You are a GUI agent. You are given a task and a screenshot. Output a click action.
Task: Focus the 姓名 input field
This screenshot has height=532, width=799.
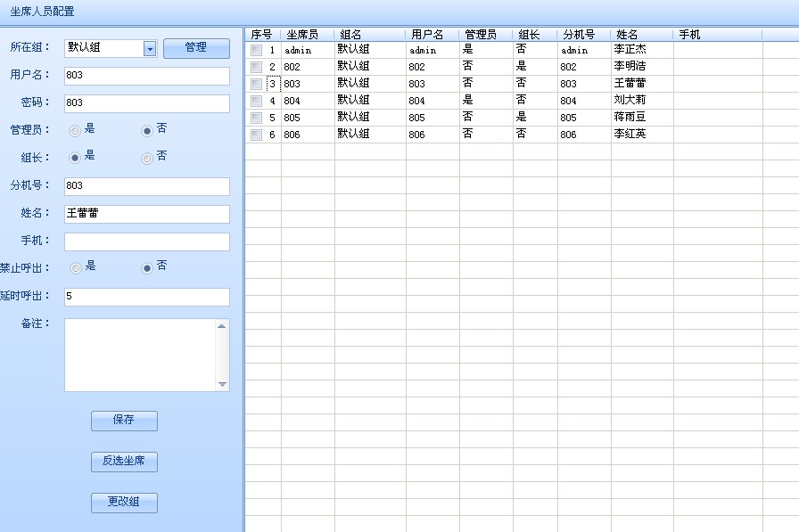(147, 214)
